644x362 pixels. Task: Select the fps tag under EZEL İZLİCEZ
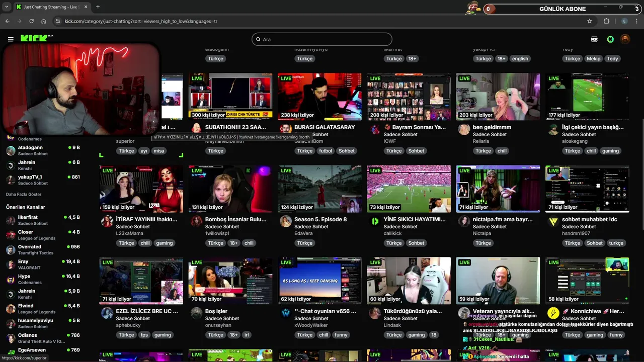click(x=144, y=335)
